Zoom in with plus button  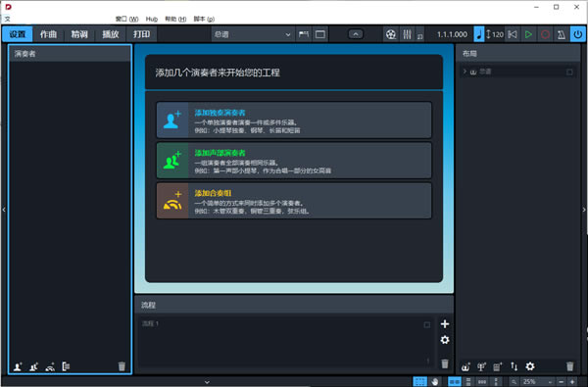(x=572, y=382)
